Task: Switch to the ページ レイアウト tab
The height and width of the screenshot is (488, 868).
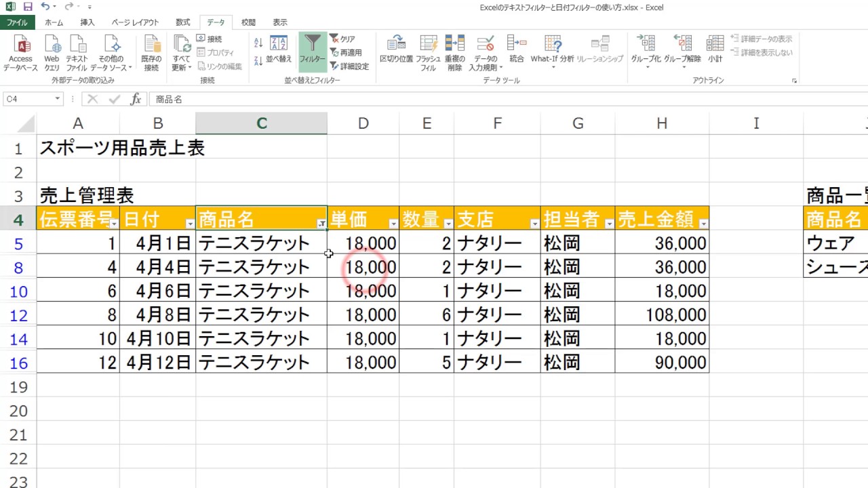Action: [135, 22]
